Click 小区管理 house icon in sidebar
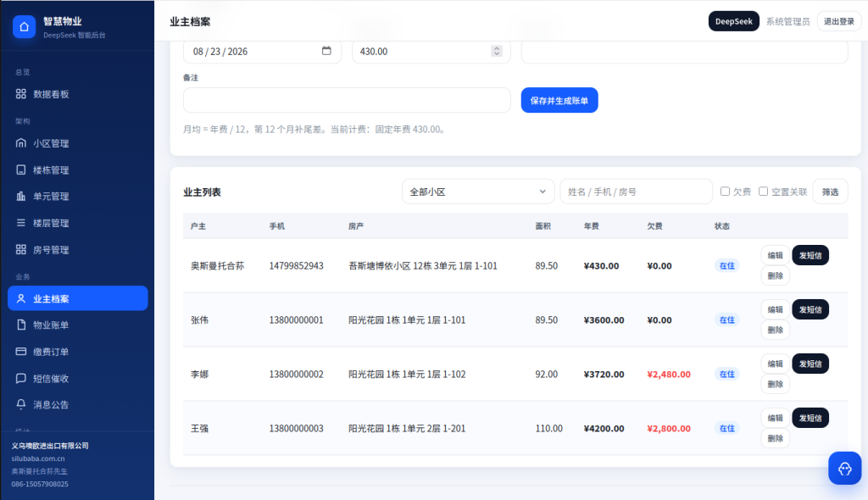Screen dimensions: 868x500 click(21, 143)
